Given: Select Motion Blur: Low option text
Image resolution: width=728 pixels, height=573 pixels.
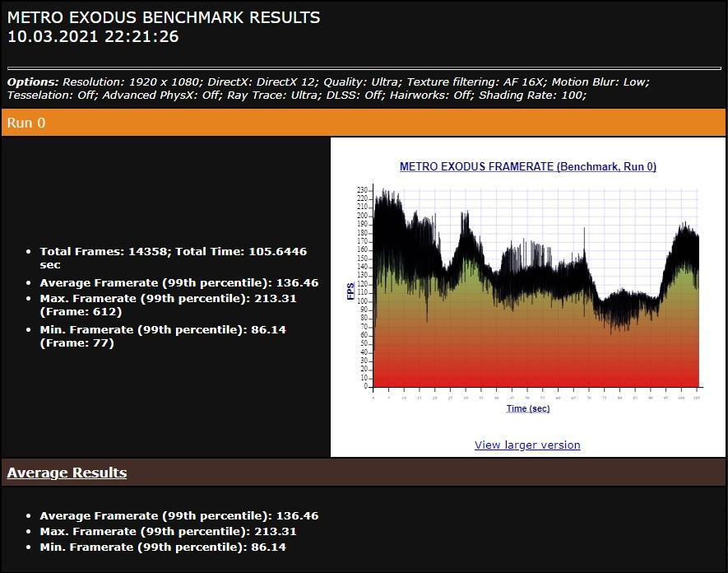Looking at the screenshot, I should [600, 82].
